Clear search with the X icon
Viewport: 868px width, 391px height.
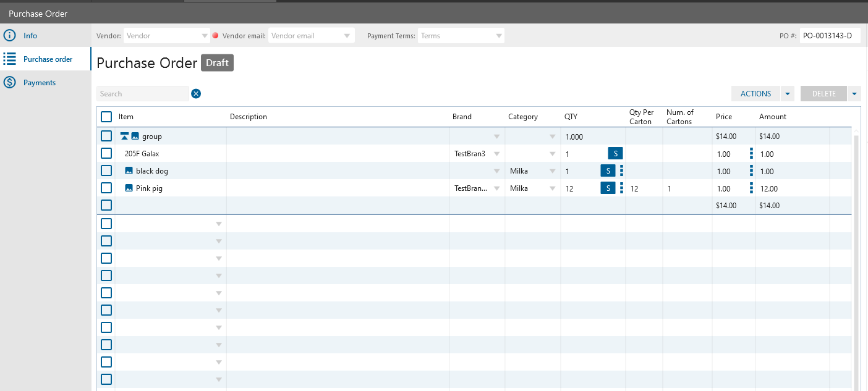tap(196, 94)
